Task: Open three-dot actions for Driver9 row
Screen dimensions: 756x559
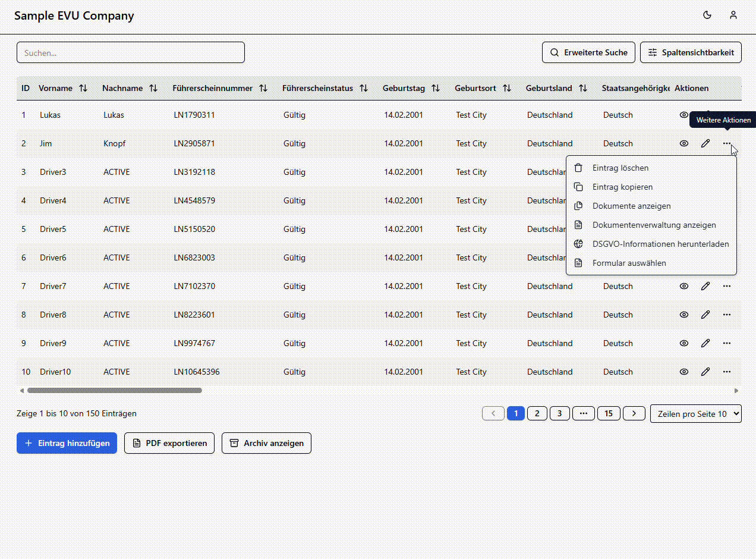Action: click(727, 343)
